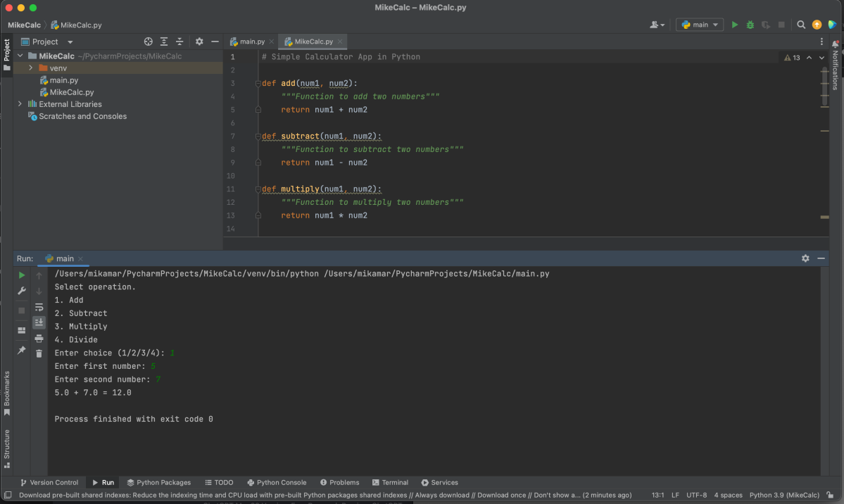
Task: Open the main run configuration dropdown
Action: point(699,24)
